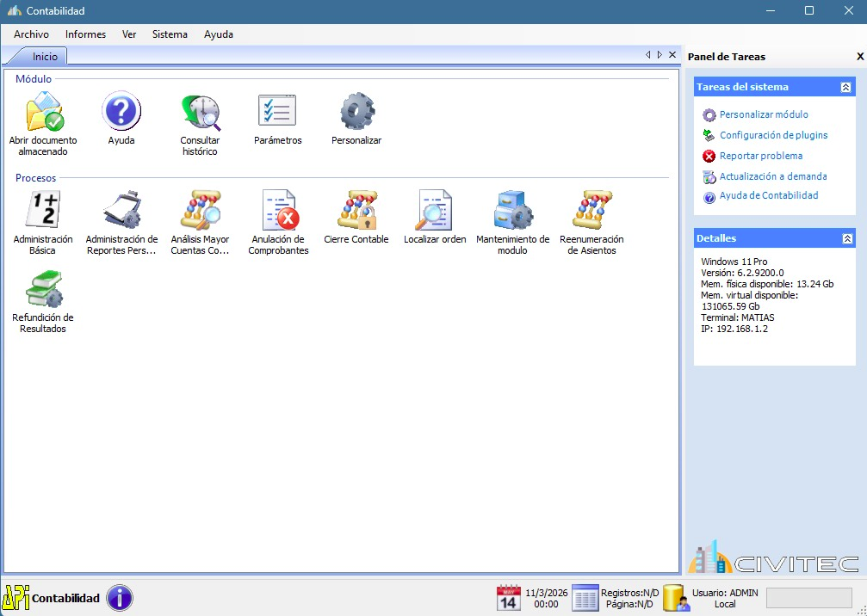Viewport: 867px width, 616px height.
Task: Click the table grid icon near Registros
Action: tap(585, 598)
